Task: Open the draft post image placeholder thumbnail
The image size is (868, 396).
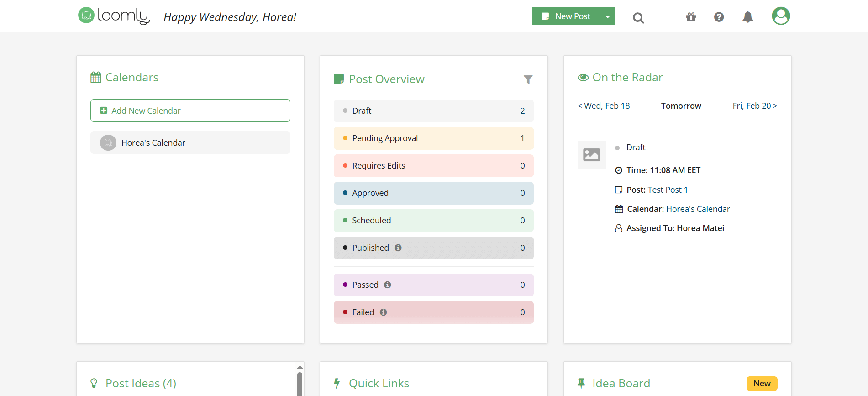Action: (x=592, y=155)
